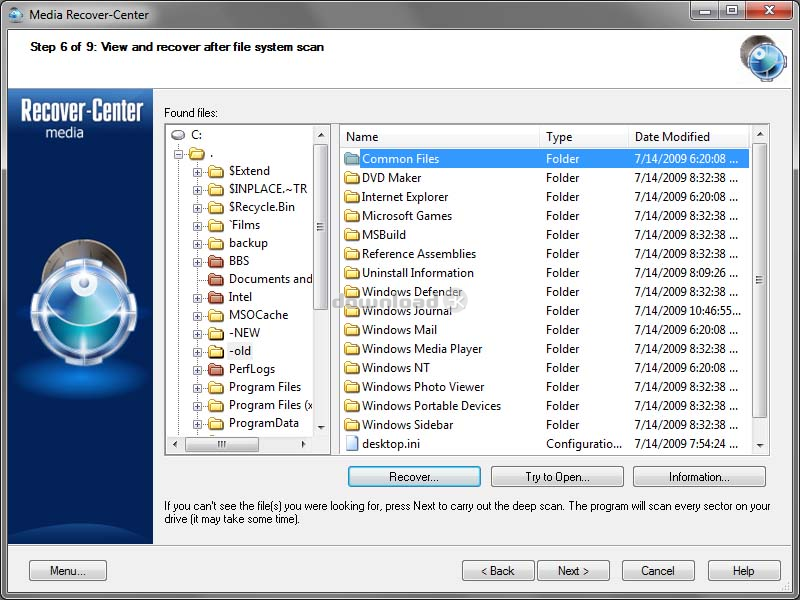Click the backup folder icon in tree
800x600 pixels.
click(x=216, y=243)
